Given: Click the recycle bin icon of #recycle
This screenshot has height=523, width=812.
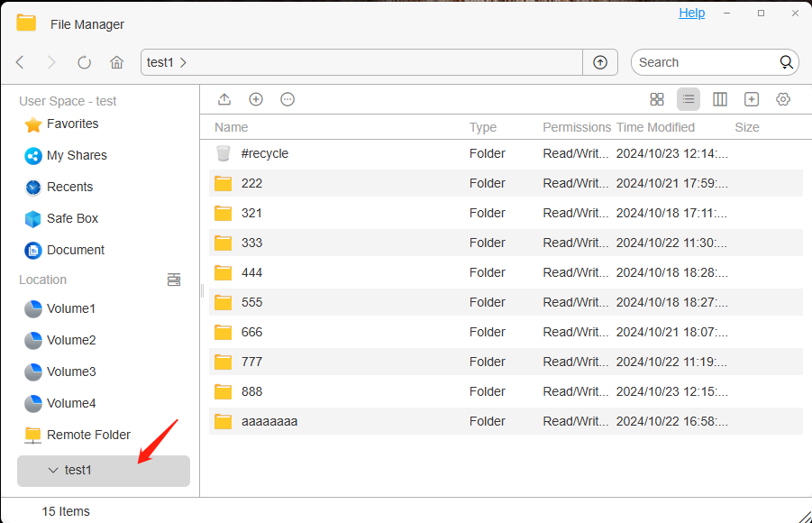Looking at the screenshot, I should [x=224, y=153].
